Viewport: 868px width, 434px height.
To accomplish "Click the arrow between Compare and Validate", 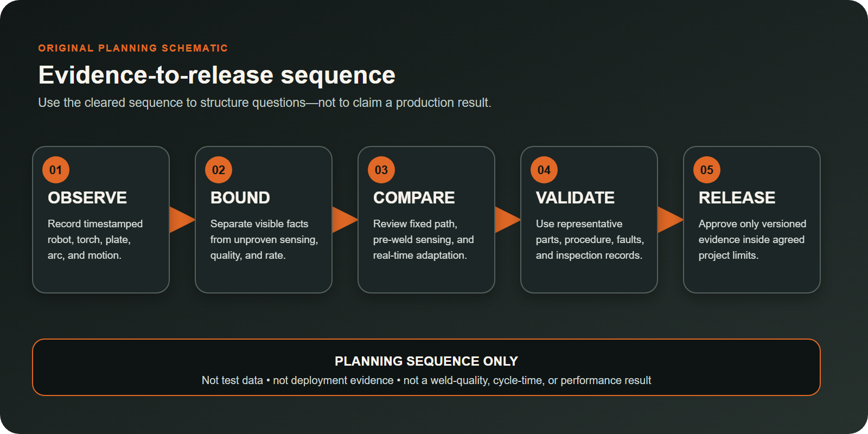I will [x=507, y=220].
